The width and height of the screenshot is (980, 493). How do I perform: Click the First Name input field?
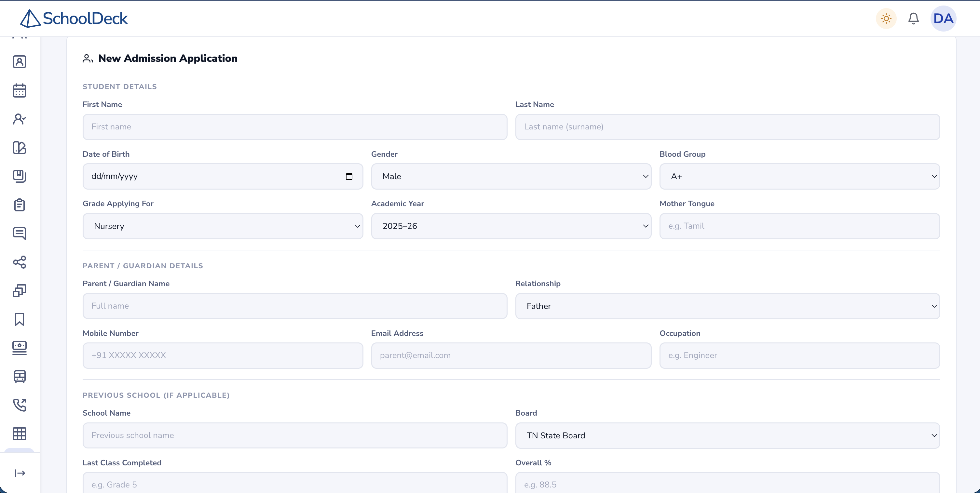pos(294,127)
